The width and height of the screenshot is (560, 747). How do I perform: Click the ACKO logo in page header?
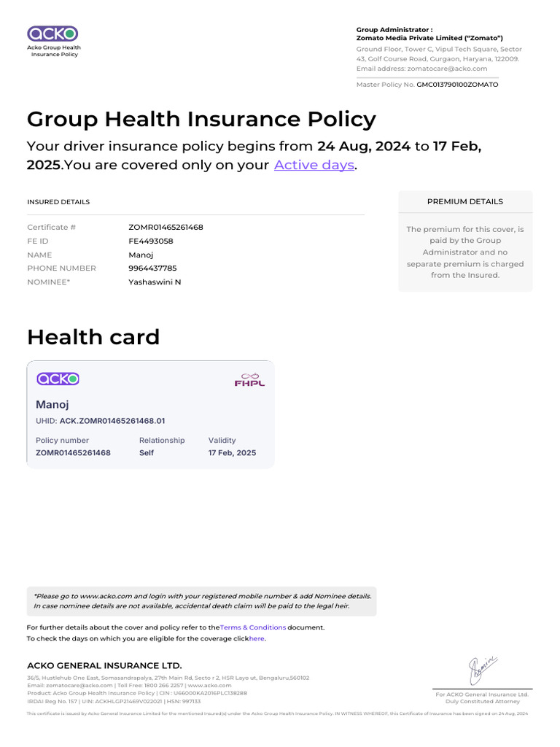point(52,34)
